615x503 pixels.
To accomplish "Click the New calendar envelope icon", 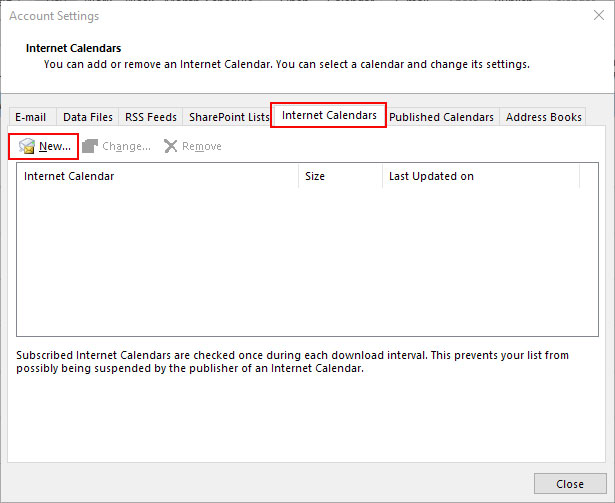I will coord(27,147).
